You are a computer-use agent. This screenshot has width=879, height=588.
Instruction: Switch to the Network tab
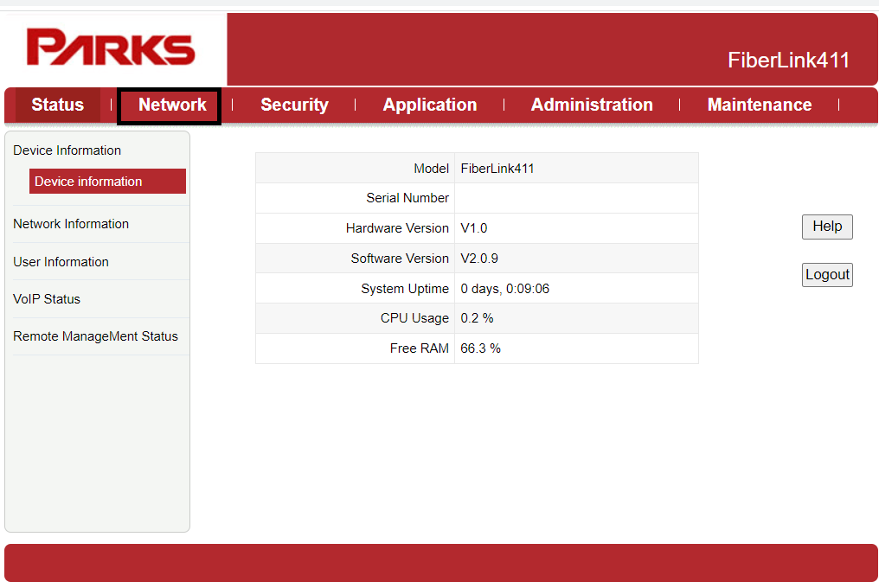[x=172, y=105]
